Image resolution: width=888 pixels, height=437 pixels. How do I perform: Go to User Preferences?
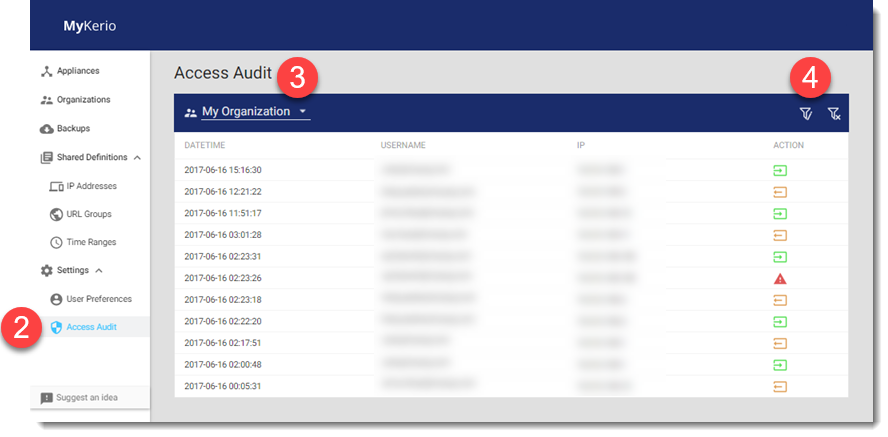pyautogui.click(x=98, y=299)
